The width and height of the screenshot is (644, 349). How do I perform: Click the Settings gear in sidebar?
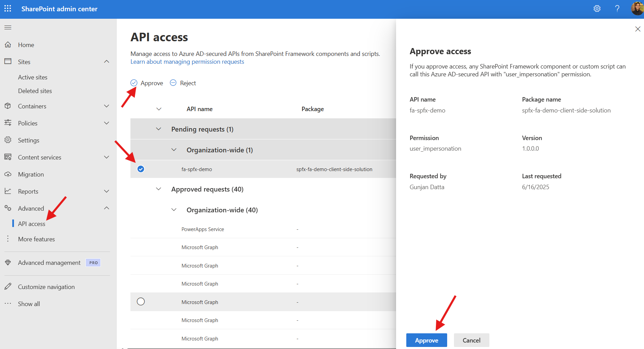8,140
